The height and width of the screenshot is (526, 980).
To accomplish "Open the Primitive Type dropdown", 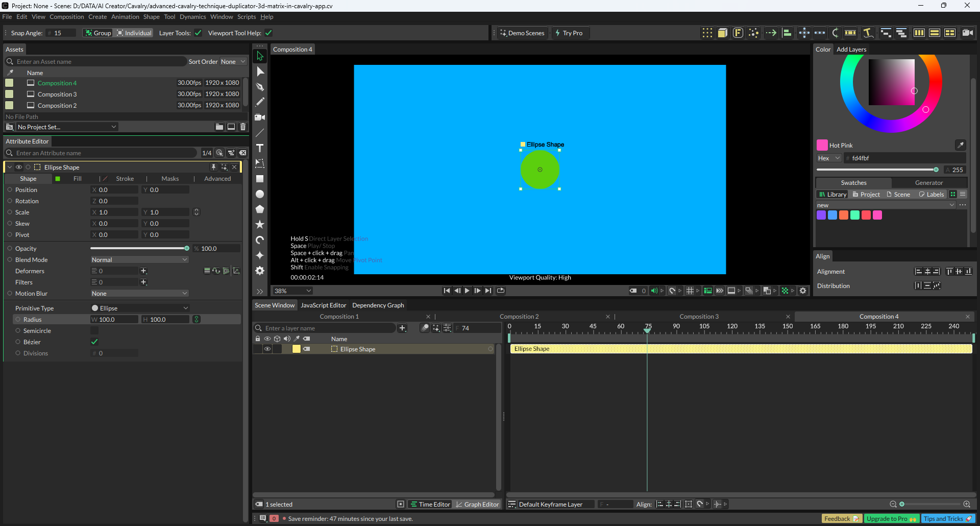I will (x=139, y=308).
